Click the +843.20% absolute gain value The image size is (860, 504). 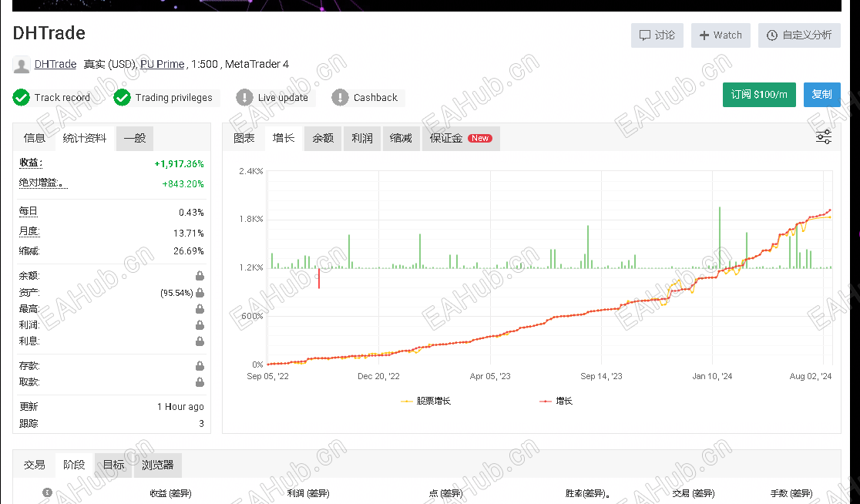[x=183, y=183]
